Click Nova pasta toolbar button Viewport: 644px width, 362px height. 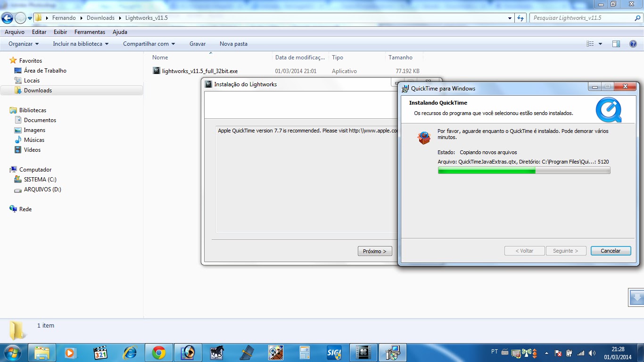[233, 44]
